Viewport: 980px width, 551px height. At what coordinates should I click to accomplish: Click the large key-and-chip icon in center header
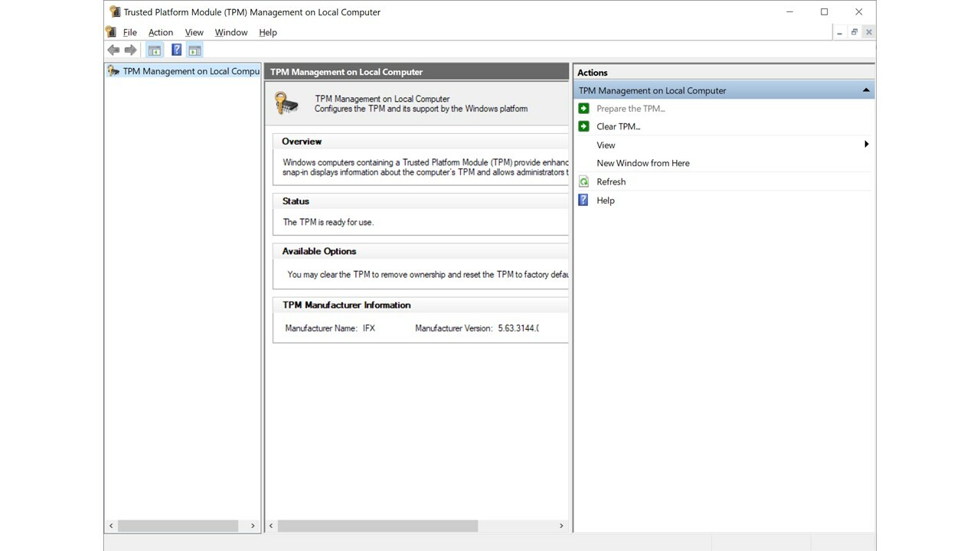(287, 103)
